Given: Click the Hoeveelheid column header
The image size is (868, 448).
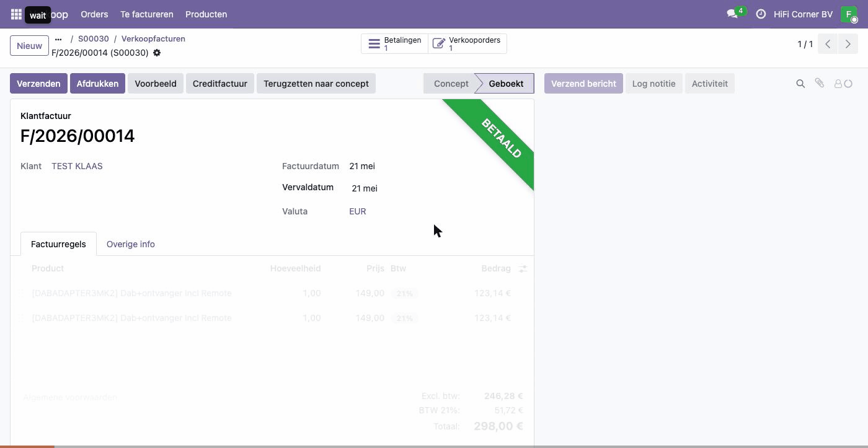Looking at the screenshot, I should [x=295, y=268].
